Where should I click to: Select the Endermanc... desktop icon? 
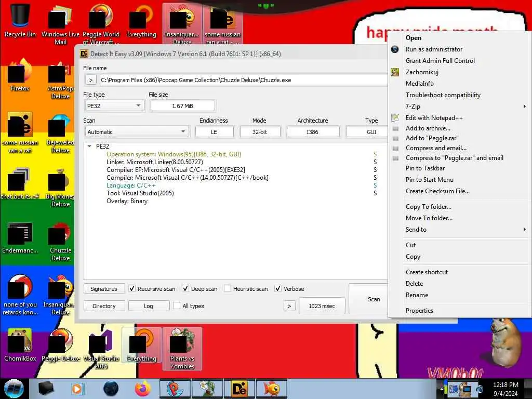pos(20,238)
